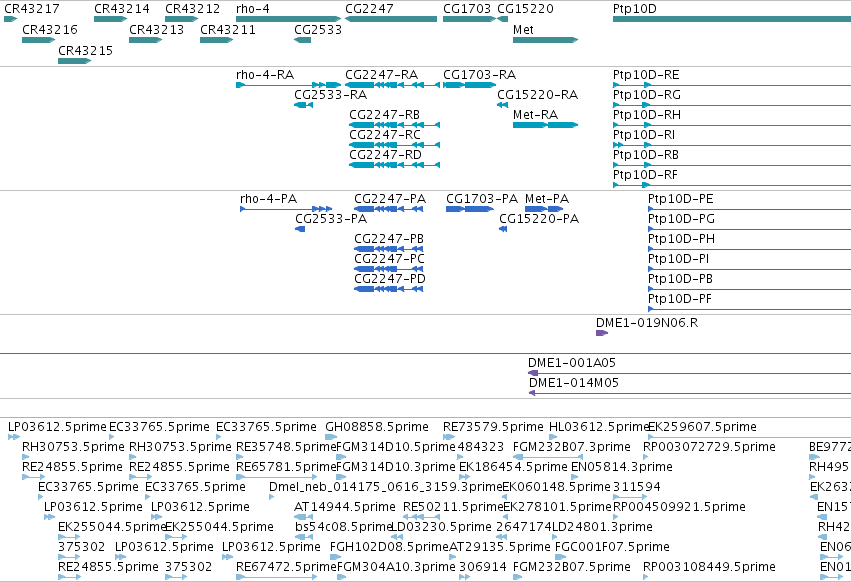The height and width of the screenshot is (582, 851).
Task: Click the CR43215 gene arrow
Action: click(74, 61)
